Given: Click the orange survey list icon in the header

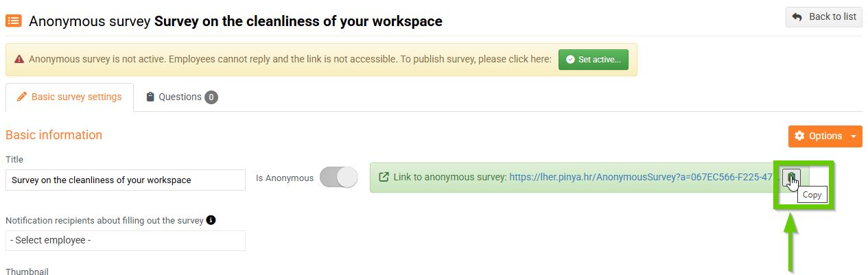Looking at the screenshot, I should (x=14, y=21).
